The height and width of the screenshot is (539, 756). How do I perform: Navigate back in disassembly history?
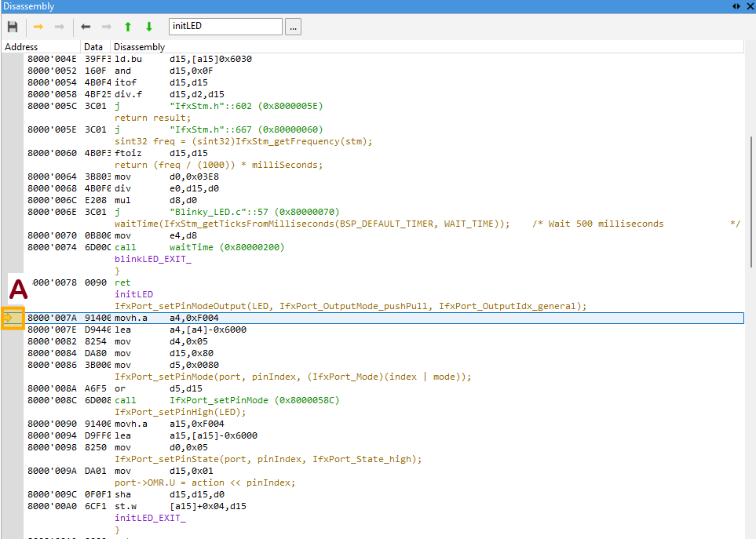84,26
